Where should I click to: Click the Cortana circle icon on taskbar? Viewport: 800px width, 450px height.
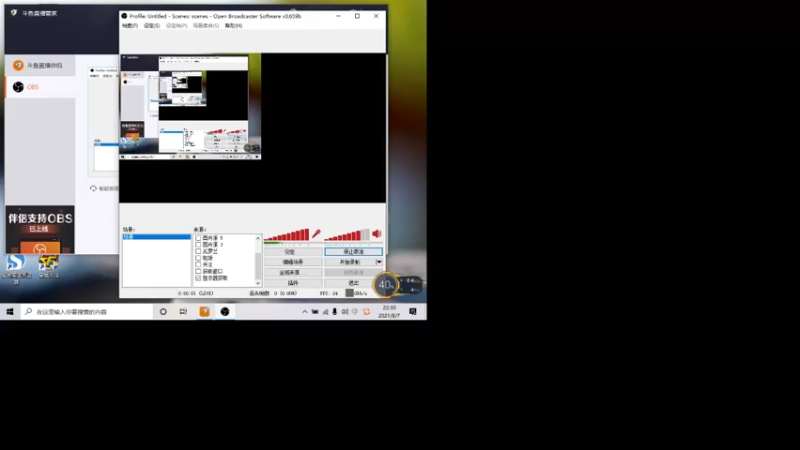(163, 311)
